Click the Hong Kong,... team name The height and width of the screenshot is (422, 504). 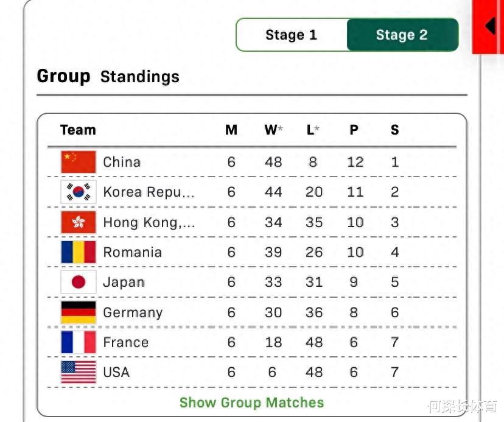[149, 222]
